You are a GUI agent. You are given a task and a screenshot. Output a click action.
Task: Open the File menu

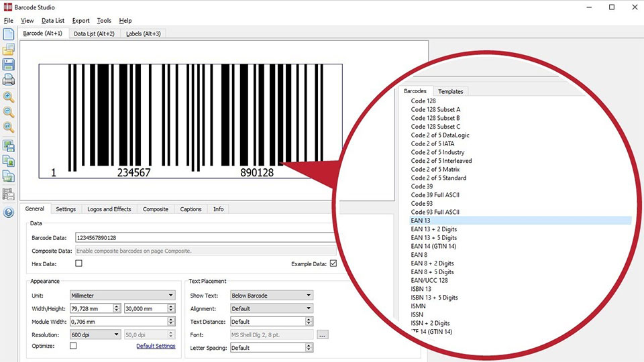(9, 21)
